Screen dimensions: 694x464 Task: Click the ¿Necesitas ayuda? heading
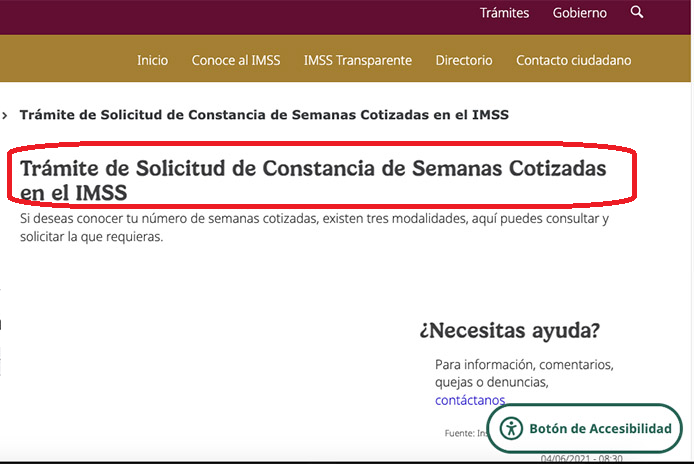point(509,330)
